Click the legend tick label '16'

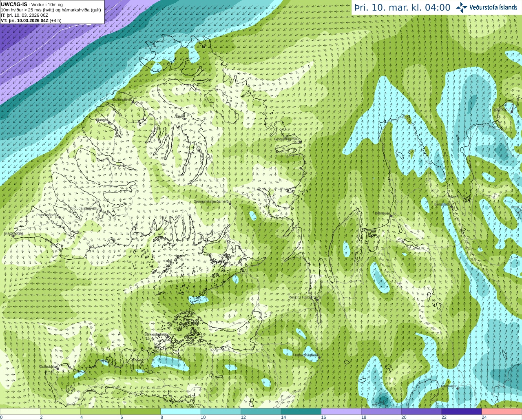pyautogui.click(x=323, y=417)
